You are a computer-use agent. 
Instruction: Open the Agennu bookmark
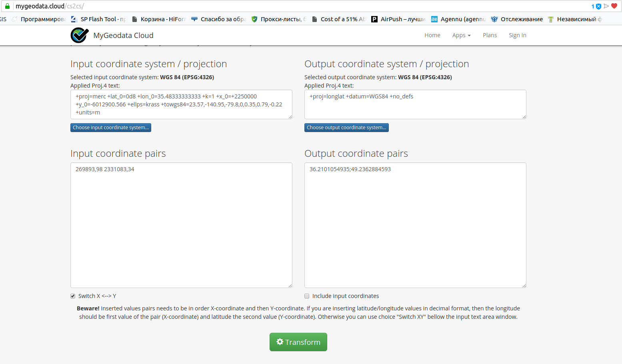coord(458,19)
